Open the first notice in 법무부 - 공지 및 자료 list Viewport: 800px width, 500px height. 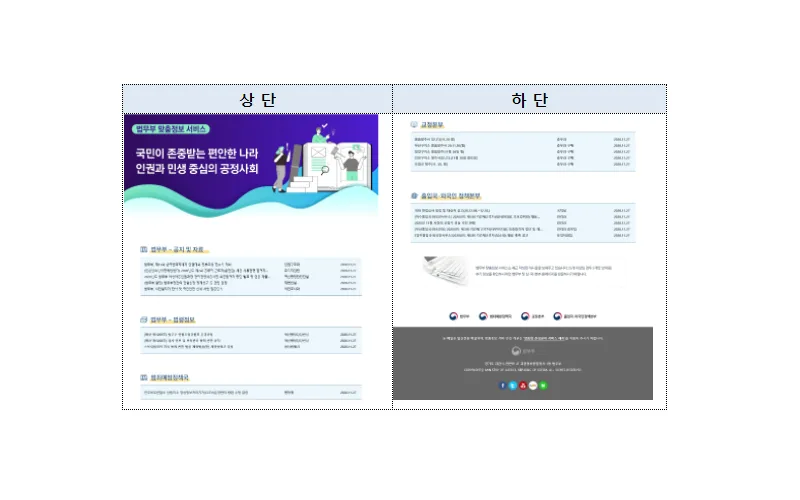[x=188, y=264]
